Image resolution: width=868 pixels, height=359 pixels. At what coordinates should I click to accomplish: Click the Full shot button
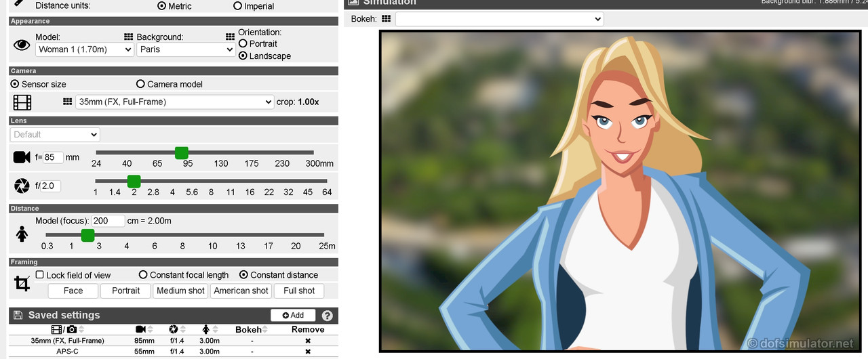point(299,291)
